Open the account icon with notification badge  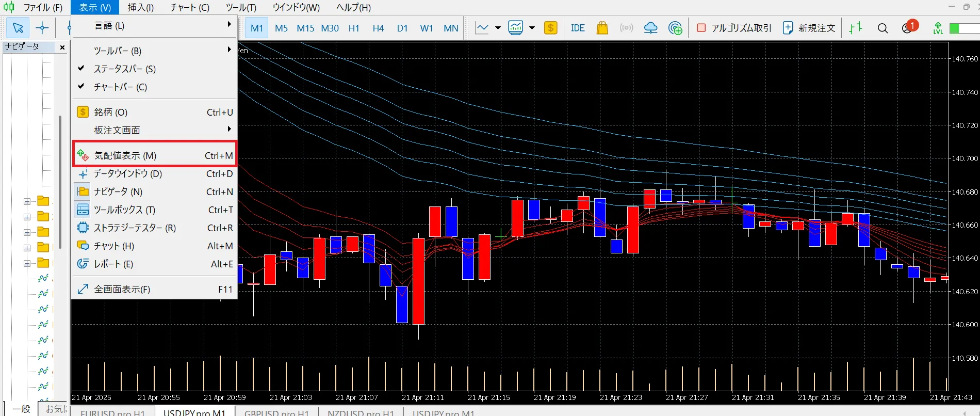point(909,27)
